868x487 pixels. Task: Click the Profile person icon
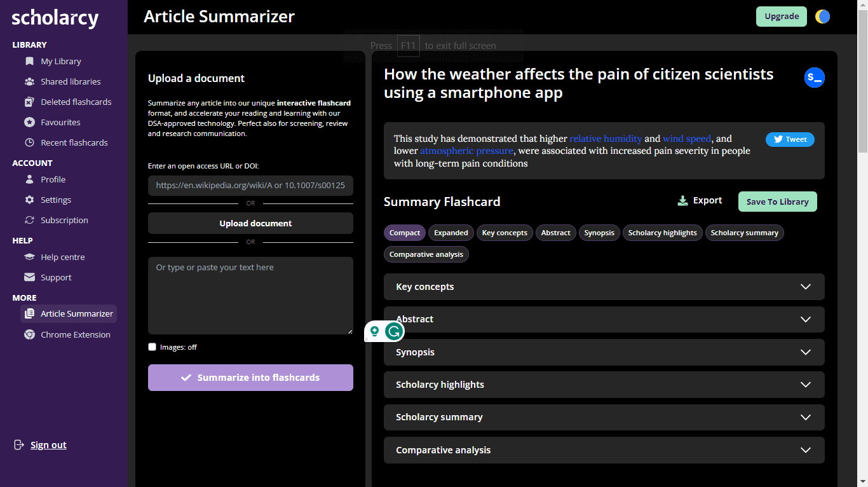pos(29,179)
